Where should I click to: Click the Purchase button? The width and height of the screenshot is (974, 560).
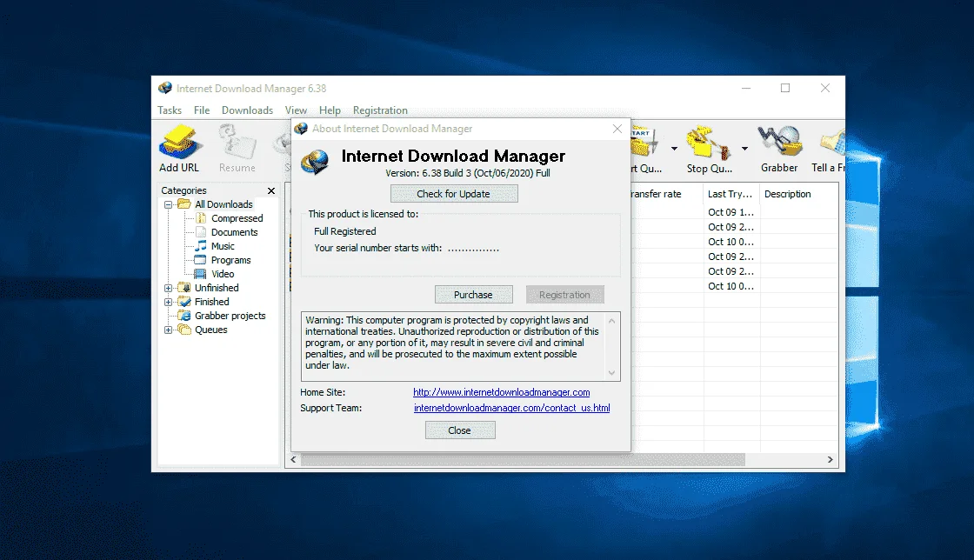pyautogui.click(x=473, y=294)
